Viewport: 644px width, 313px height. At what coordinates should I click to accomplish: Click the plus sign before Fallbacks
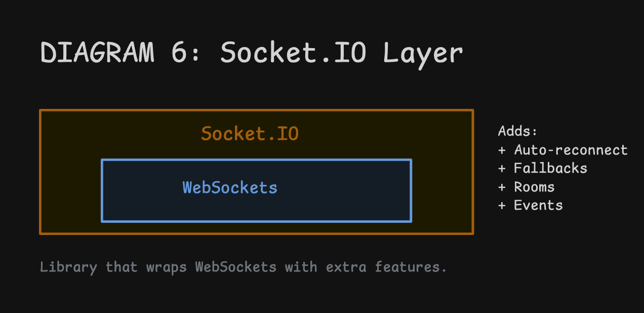point(502,169)
